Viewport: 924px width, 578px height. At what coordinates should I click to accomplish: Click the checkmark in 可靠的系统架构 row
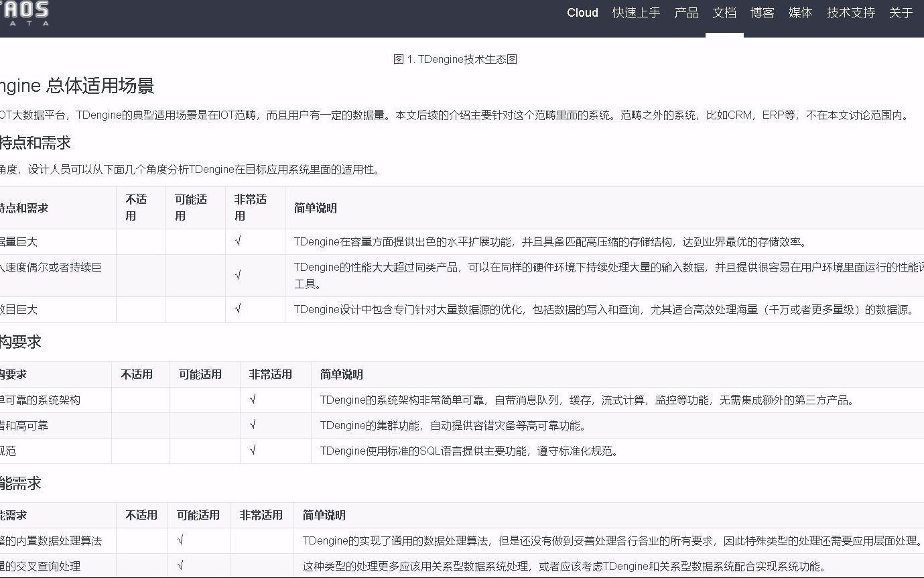253,400
